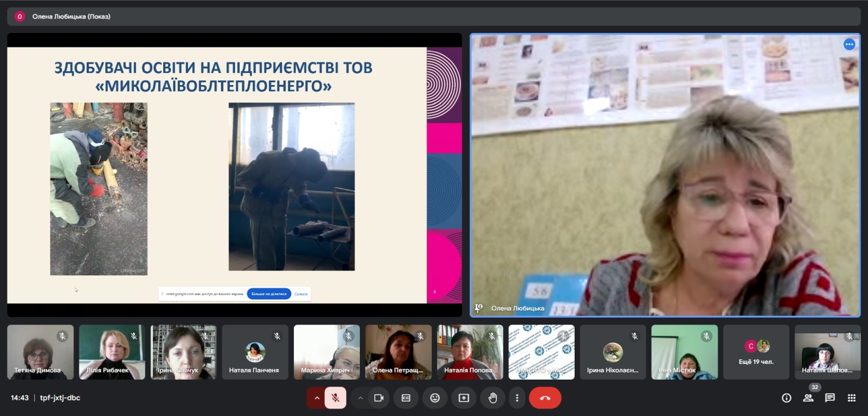Click Ірина Ніколаєн... avatar
Screen dimensions: 868x416
(x=613, y=352)
